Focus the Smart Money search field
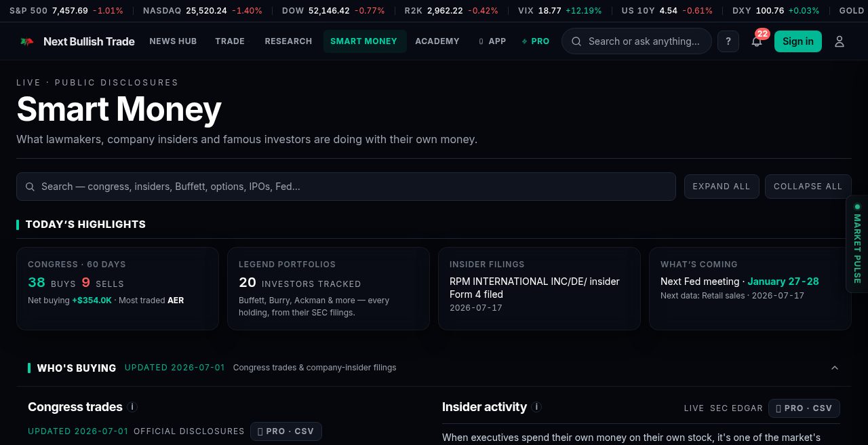The height and width of the screenshot is (445, 868). (346, 187)
